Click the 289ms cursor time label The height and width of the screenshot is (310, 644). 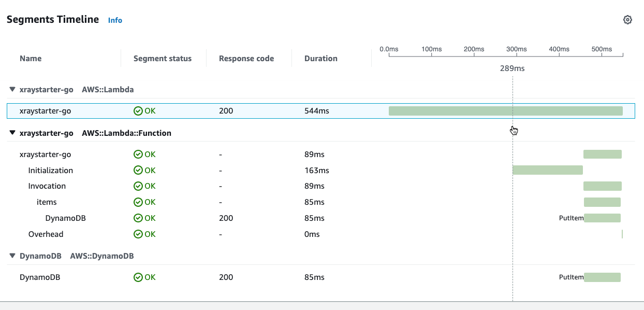point(512,68)
